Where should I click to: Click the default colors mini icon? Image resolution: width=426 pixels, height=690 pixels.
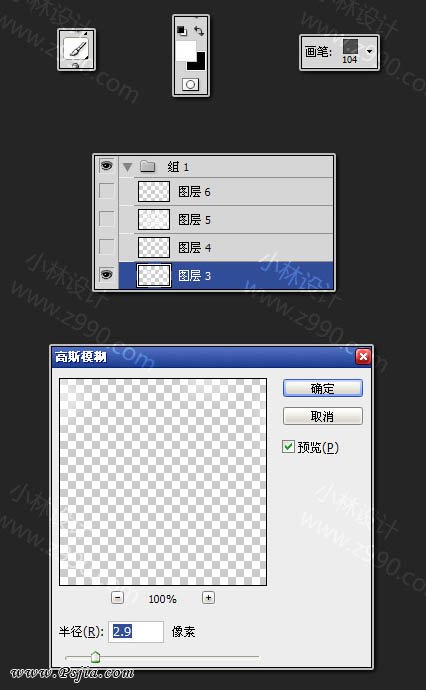click(182, 31)
